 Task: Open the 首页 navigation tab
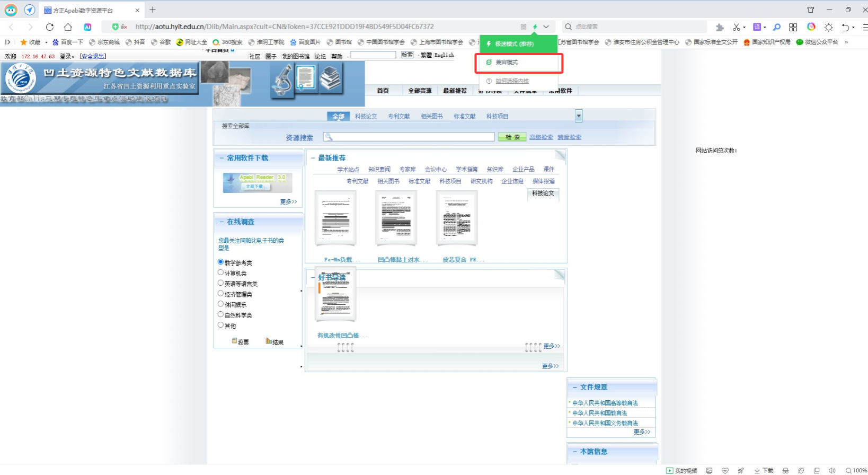383,91
